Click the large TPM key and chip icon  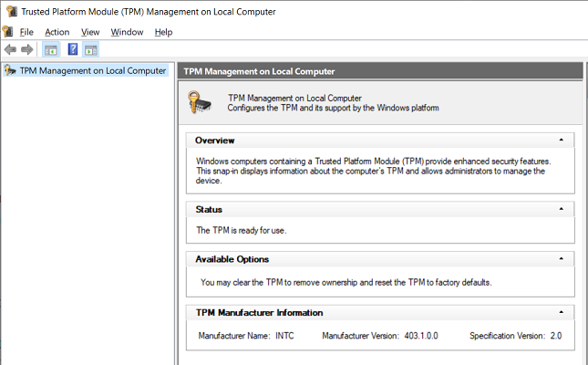[x=201, y=100]
